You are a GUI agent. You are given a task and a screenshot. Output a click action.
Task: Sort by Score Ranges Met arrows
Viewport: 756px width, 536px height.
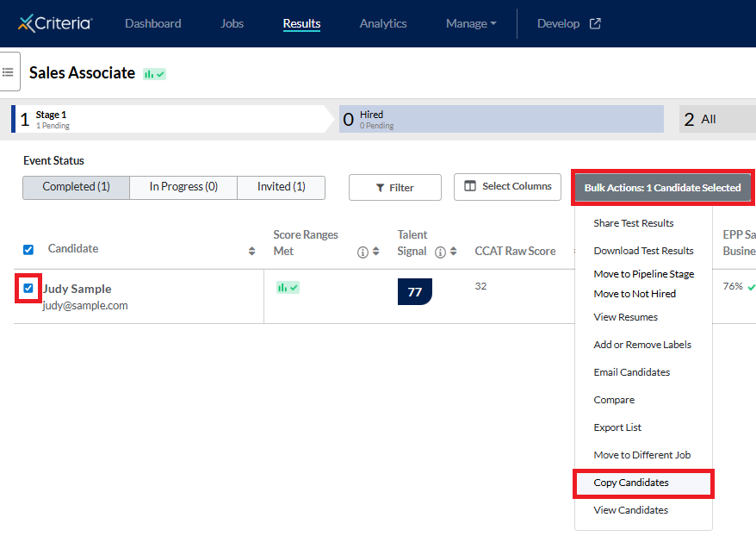[376, 251]
